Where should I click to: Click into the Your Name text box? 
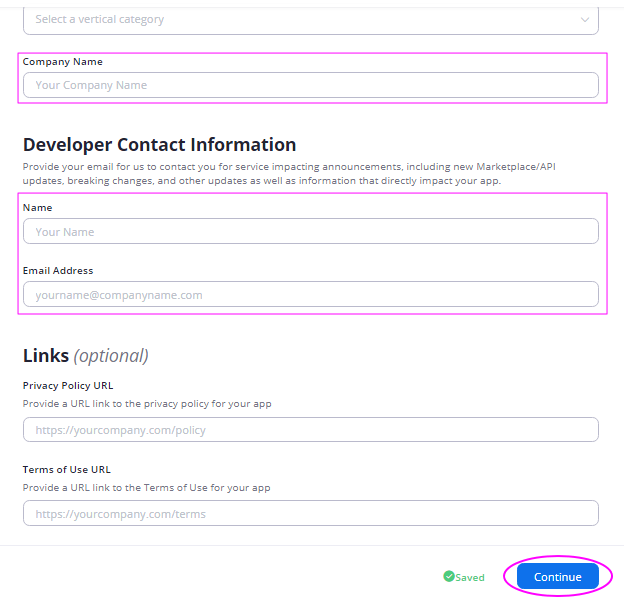pos(310,231)
